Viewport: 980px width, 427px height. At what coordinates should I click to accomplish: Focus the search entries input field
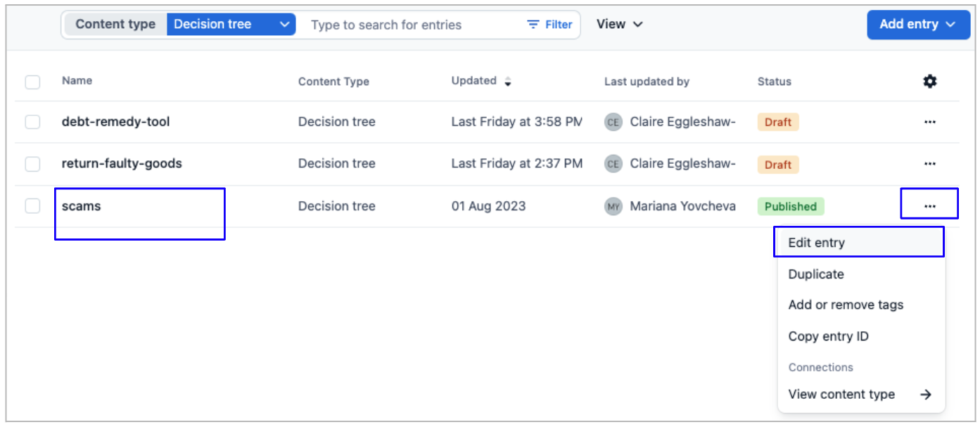pos(408,25)
